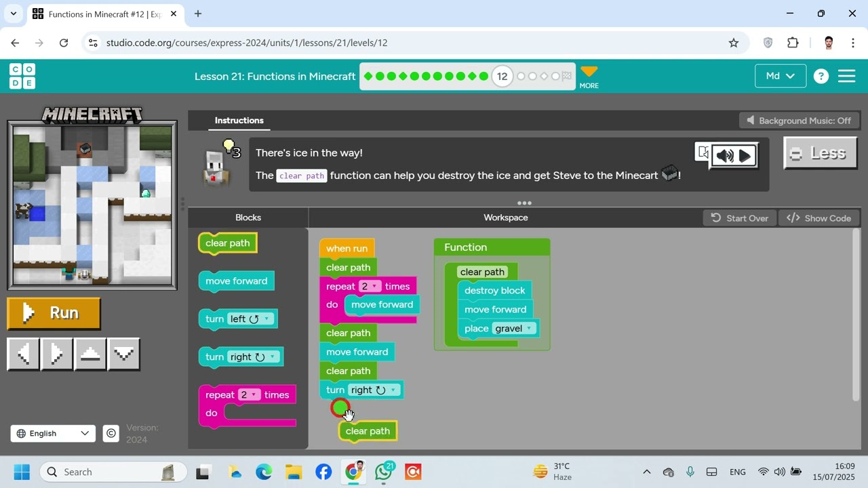Select level 12 progress bubble
The height and width of the screenshot is (488, 868).
[x=502, y=77]
